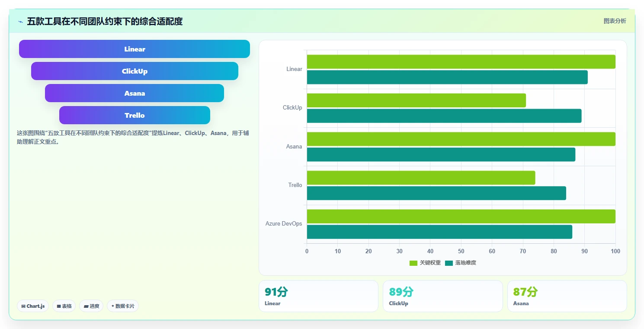Click the Linear y-axis label
Viewport: 644px width, 329px height.
tap(294, 69)
